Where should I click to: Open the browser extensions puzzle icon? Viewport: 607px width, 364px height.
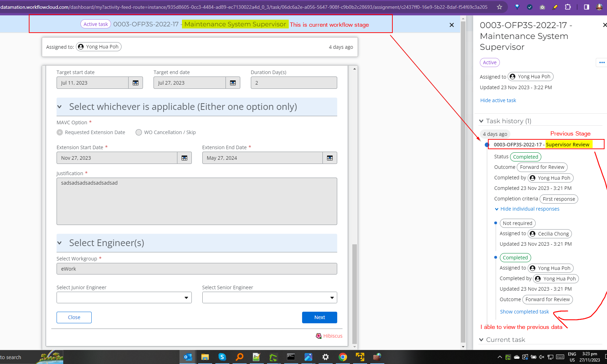click(x=568, y=7)
